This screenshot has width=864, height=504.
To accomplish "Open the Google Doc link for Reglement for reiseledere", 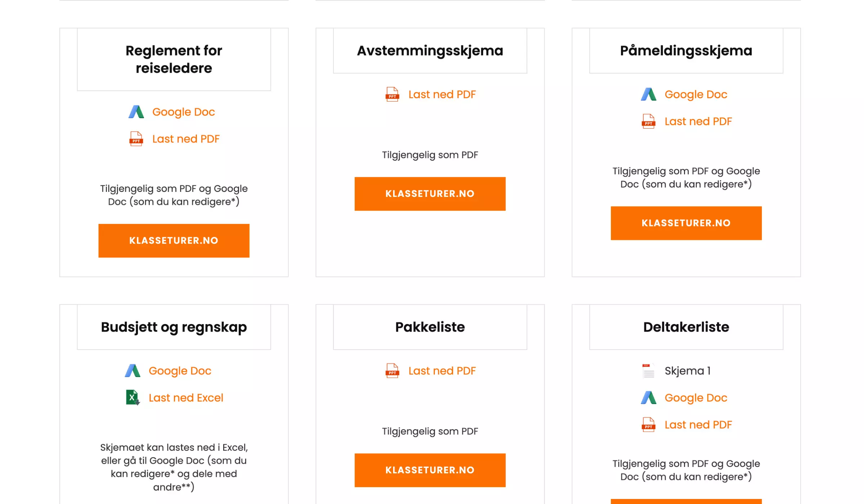I will 184,112.
